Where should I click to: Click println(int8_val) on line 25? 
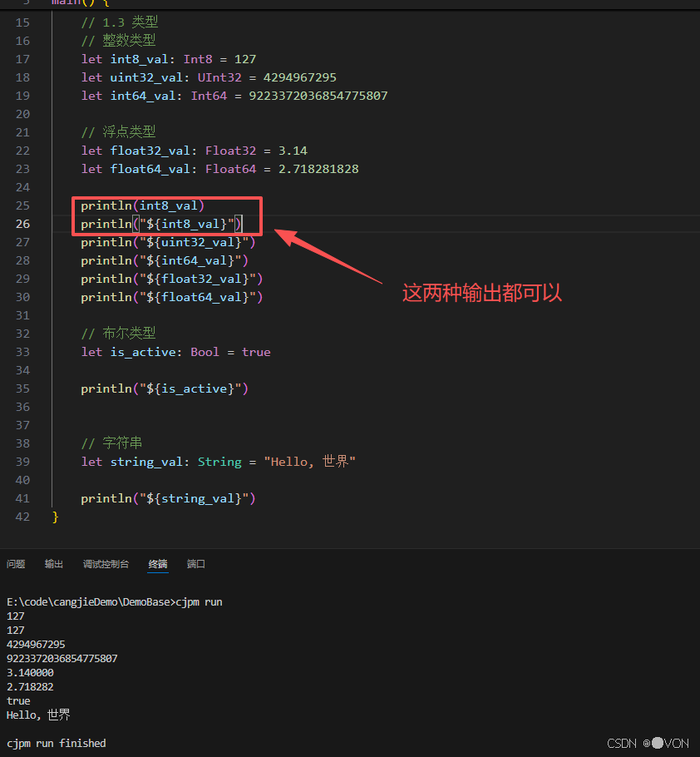[x=143, y=205]
